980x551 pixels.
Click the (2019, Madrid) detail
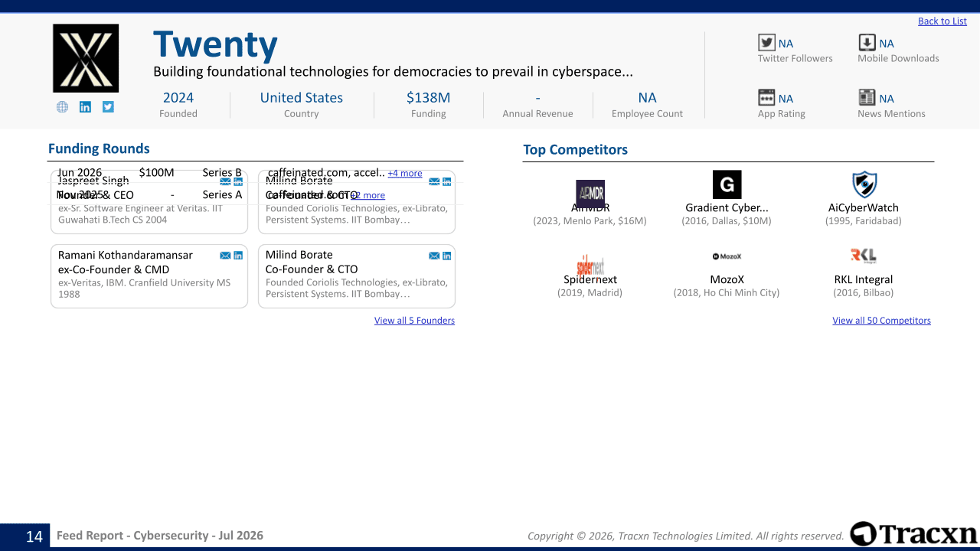(x=590, y=293)
